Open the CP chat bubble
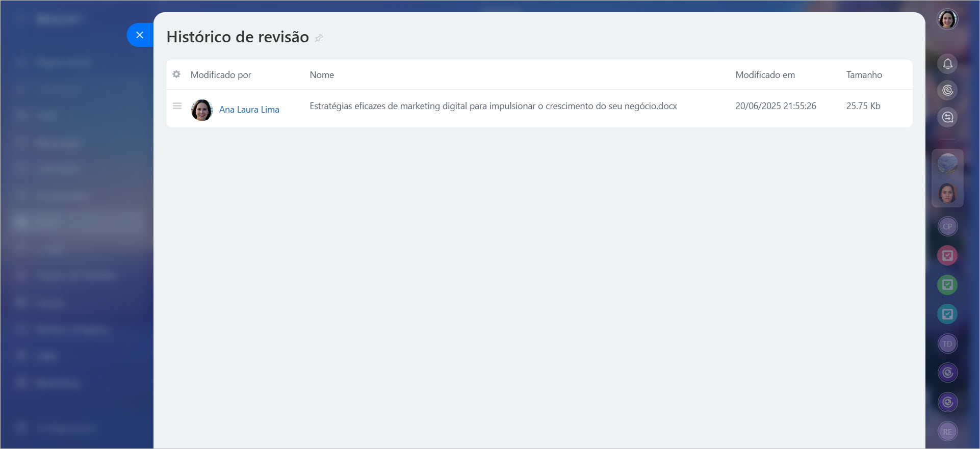This screenshot has width=980, height=449. (x=947, y=226)
